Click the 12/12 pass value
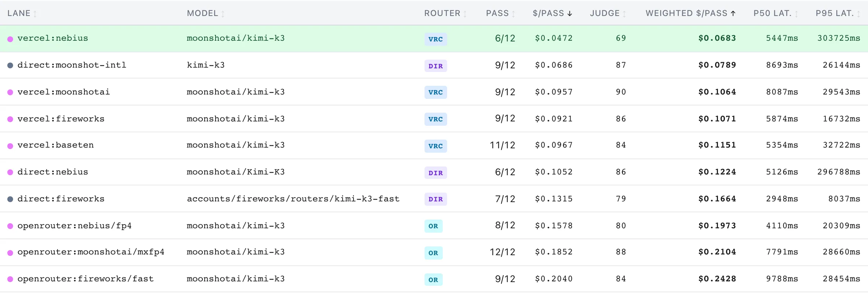The width and height of the screenshot is (868, 293). [502, 252]
